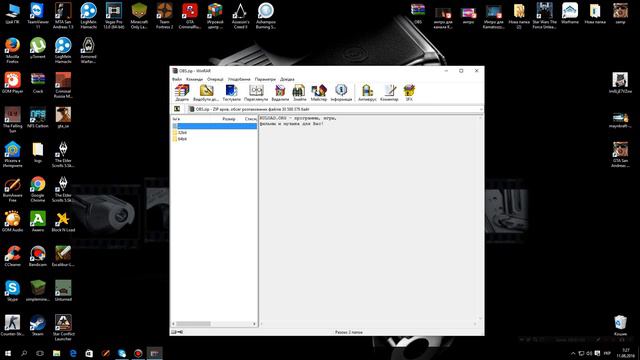Open the Recycle Bin desktop icon
This screenshot has width=640, height=360.
[x=620, y=326]
